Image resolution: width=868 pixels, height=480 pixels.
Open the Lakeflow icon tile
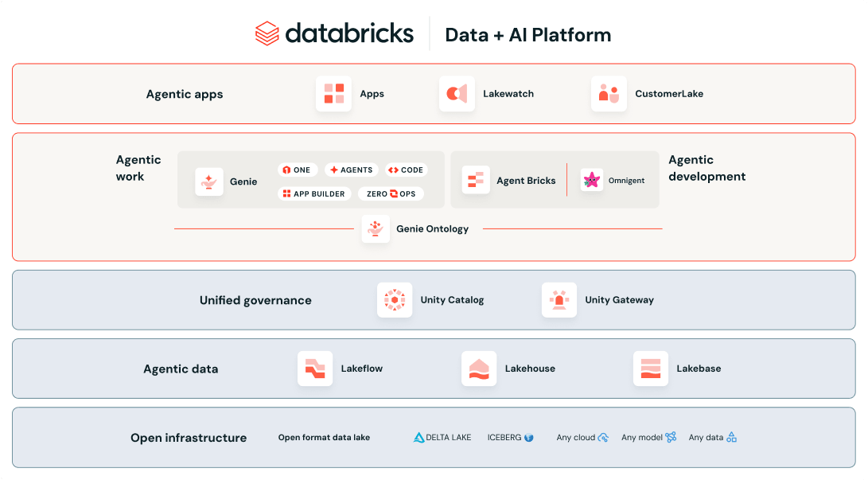point(315,369)
